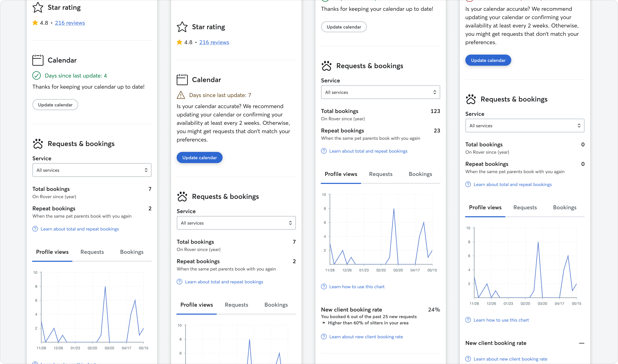Open 'Learn about new client booking rate' in rightmost card

click(510, 359)
